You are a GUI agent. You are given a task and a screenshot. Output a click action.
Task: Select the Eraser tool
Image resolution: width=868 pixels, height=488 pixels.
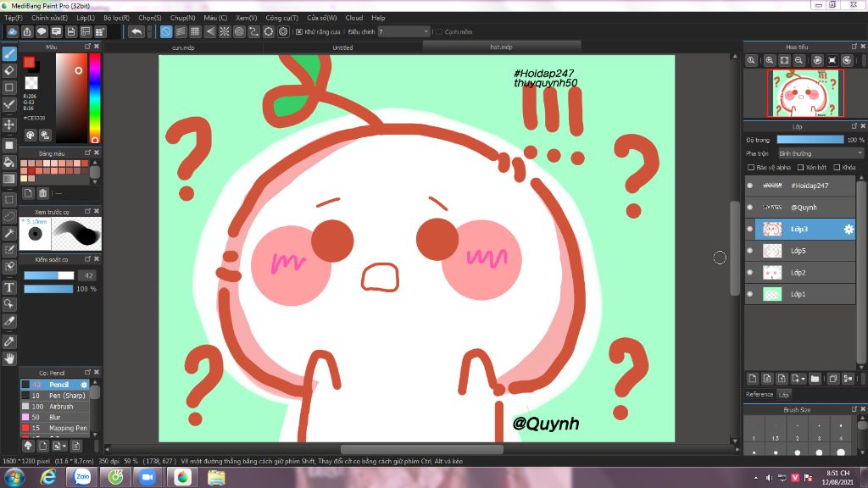click(9, 71)
